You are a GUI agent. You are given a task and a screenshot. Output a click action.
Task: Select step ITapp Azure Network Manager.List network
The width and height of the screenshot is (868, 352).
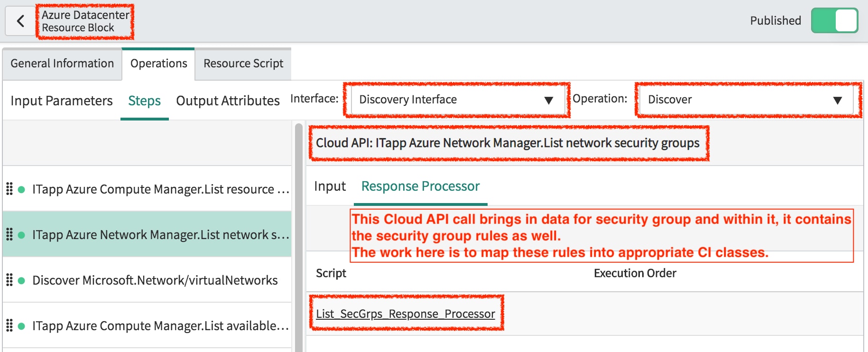(x=147, y=234)
